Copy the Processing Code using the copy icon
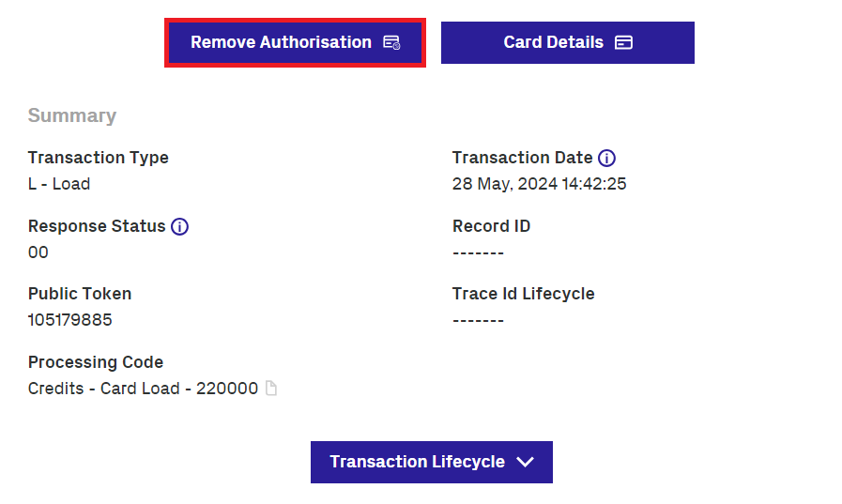This screenshot has width=842, height=504. pyautogui.click(x=271, y=389)
